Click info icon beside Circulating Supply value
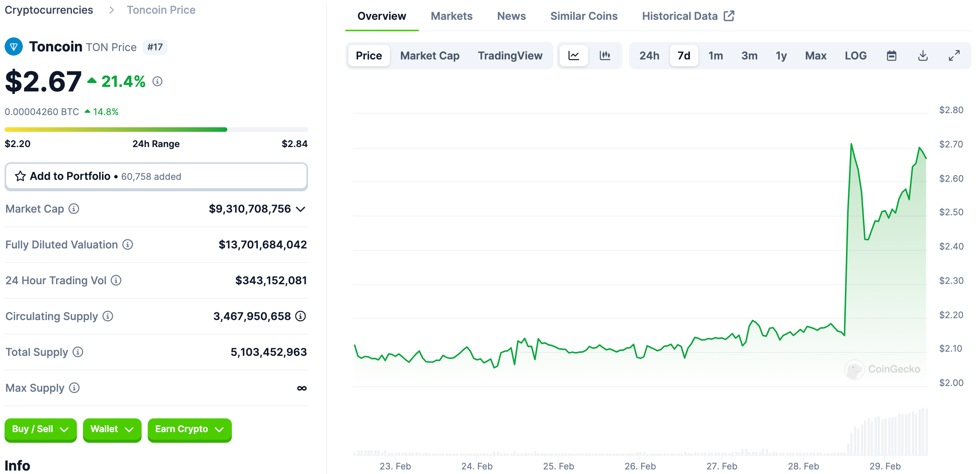The width and height of the screenshot is (980, 474). pos(301,316)
